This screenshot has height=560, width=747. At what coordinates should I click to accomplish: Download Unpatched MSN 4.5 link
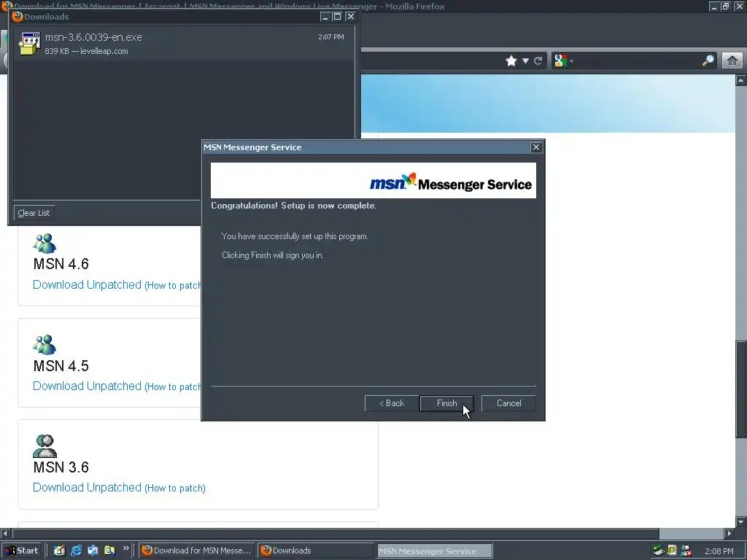click(x=88, y=386)
